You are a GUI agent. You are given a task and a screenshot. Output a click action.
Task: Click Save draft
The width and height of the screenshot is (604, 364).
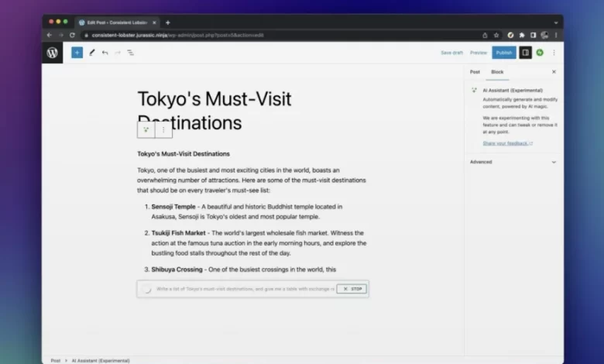pos(452,53)
